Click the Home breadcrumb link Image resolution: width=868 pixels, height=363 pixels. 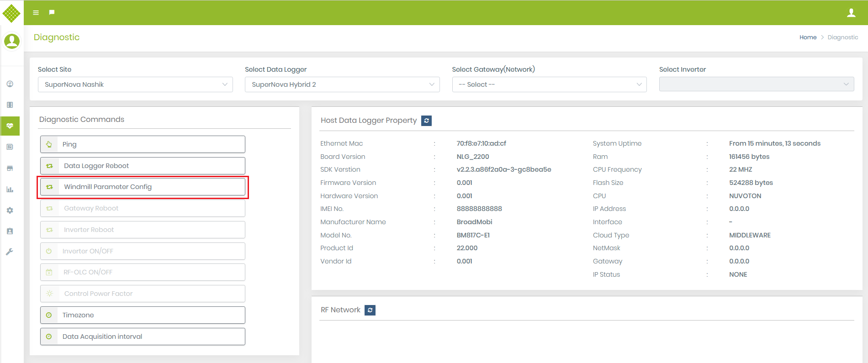click(x=808, y=37)
